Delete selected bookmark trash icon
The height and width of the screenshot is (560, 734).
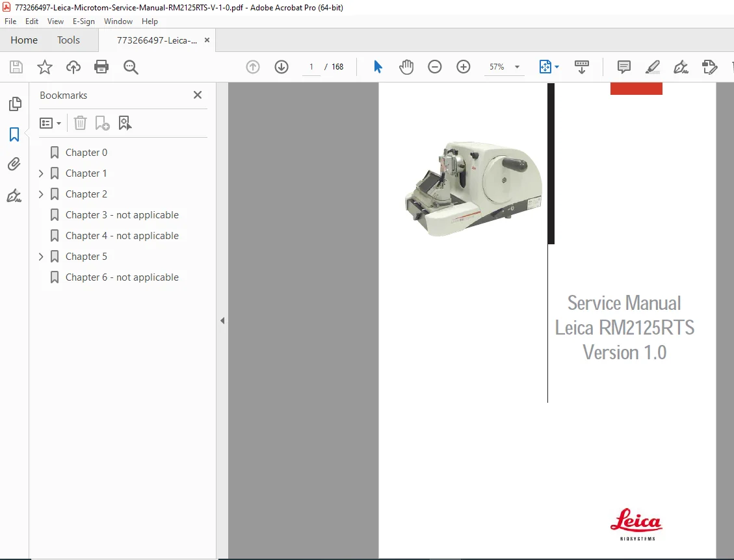[80, 123]
